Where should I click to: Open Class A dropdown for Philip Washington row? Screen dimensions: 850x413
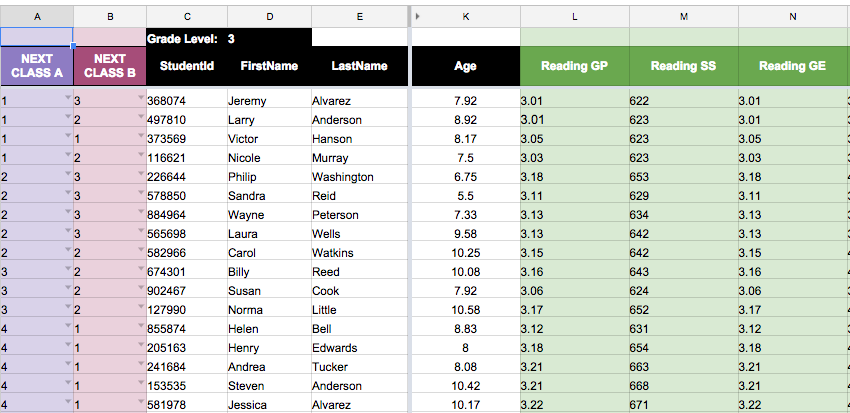click(x=68, y=173)
